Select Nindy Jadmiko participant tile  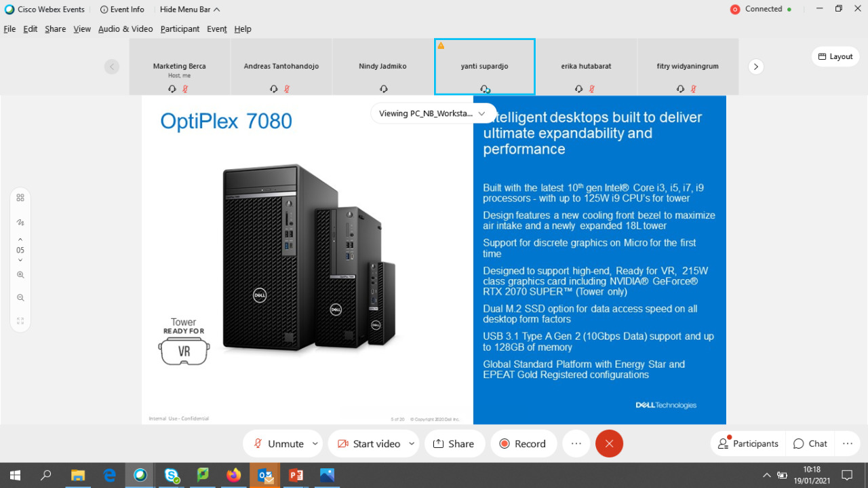point(383,67)
